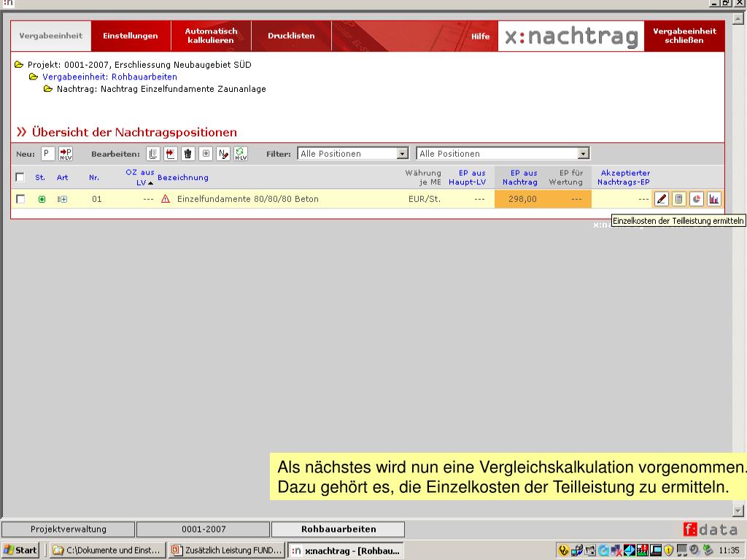Delete selected positions with the trash icon
Viewport: 747px width, 560px height.
tap(188, 154)
